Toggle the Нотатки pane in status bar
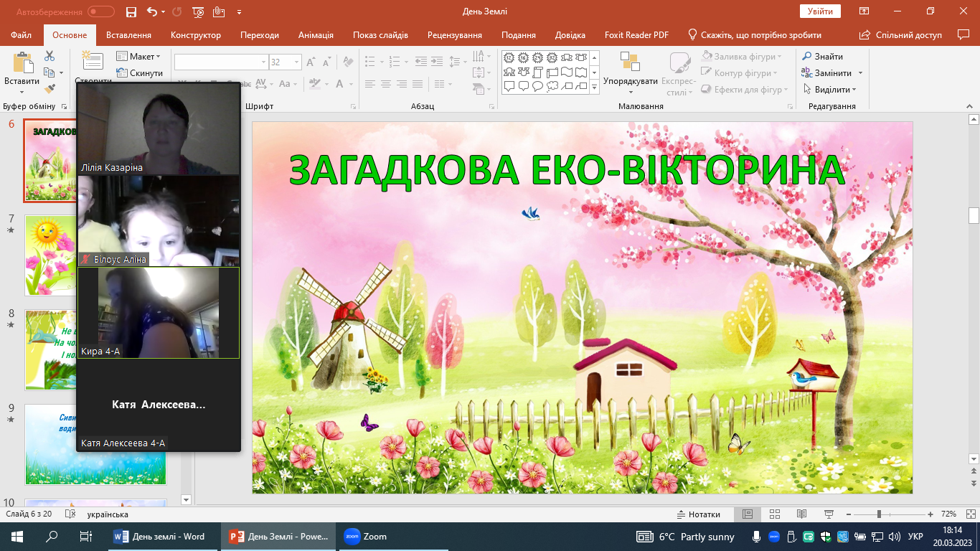Screen dimensions: 980x551 (x=698, y=514)
